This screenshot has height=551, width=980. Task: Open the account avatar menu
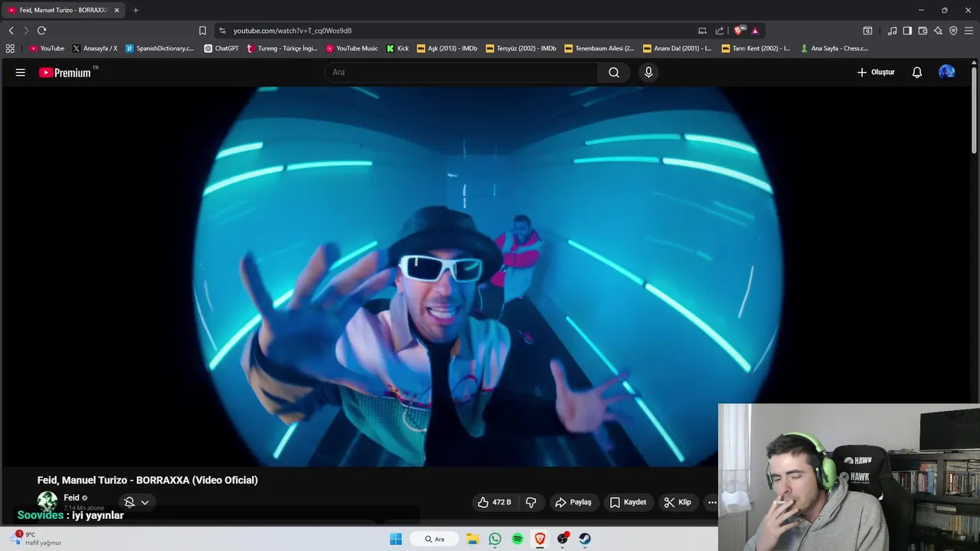(947, 72)
